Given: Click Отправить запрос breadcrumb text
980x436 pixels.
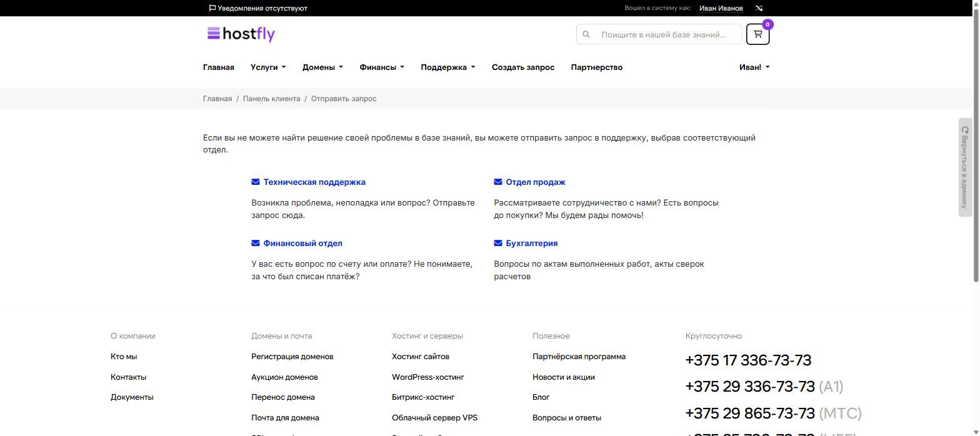Looking at the screenshot, I should point(344,99).
